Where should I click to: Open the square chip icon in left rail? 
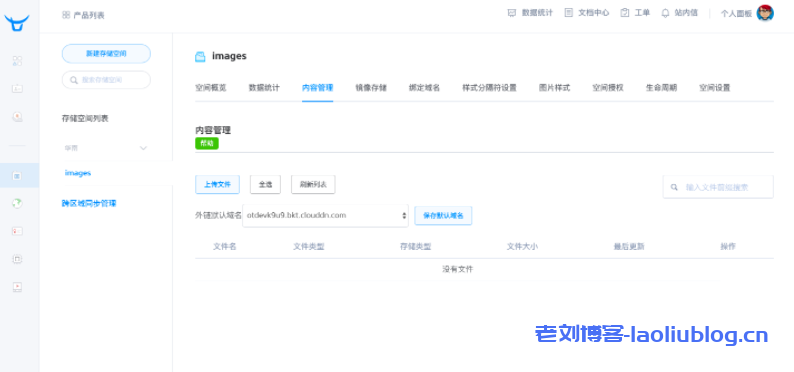click(x=17, y=259)
